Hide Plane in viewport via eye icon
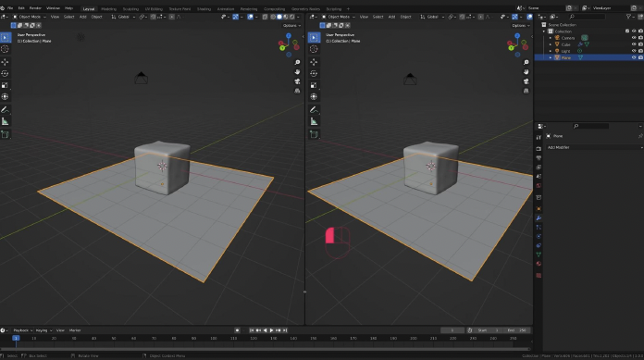 point(634,57)
